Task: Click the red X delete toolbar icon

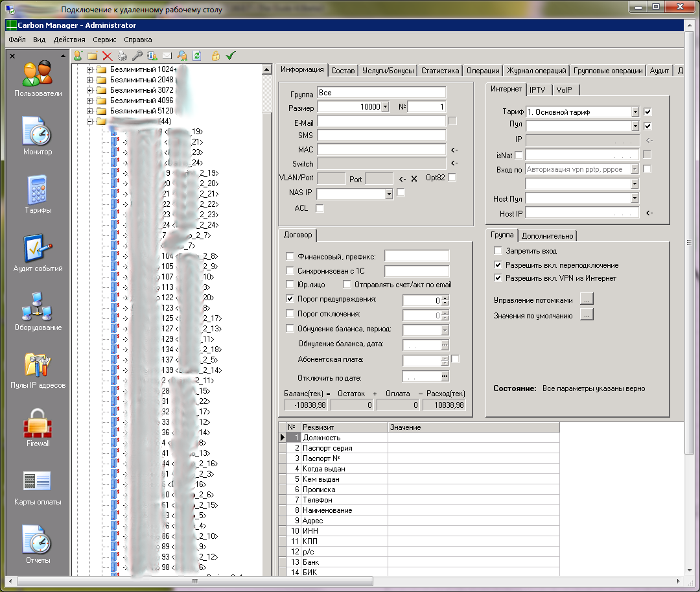Action: point(107,56)
